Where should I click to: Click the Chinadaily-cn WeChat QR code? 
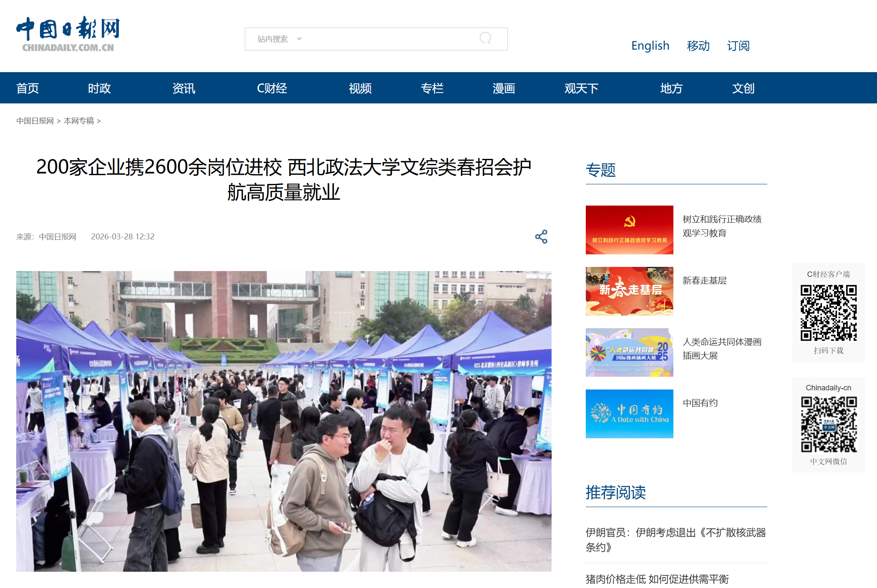828,425
